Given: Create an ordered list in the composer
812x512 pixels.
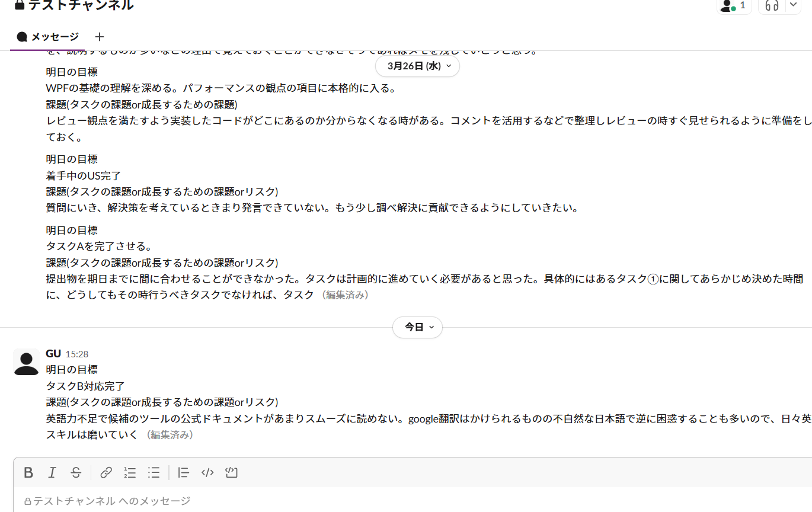Looking at the screenshot, I should (x=129, y=472).
